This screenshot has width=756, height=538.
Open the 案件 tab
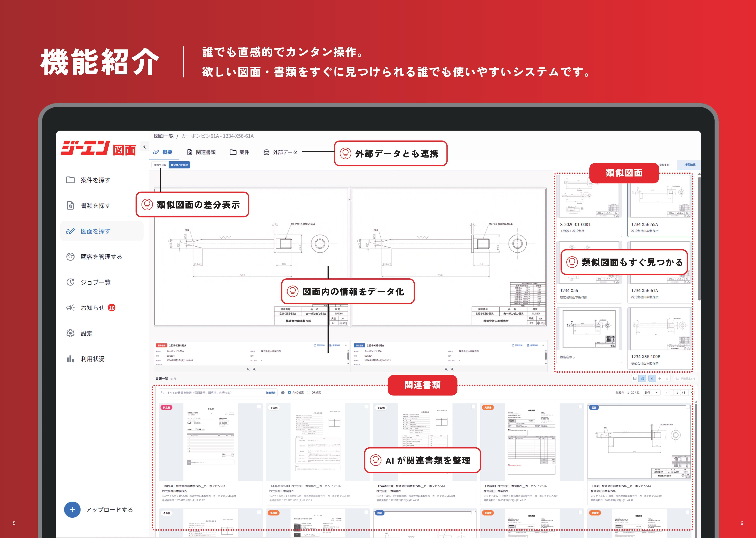click(239, 152)
